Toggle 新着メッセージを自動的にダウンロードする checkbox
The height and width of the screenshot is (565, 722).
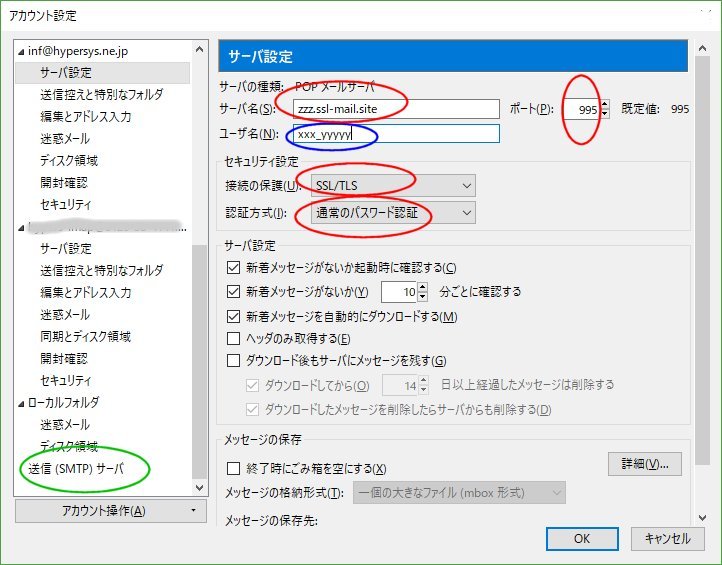click(x=235, y=317)
